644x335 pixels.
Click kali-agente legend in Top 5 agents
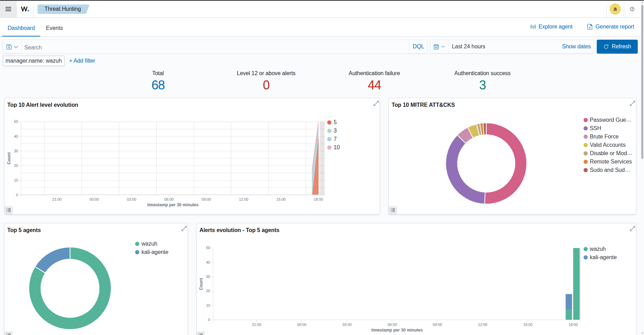tap(152, 252)
